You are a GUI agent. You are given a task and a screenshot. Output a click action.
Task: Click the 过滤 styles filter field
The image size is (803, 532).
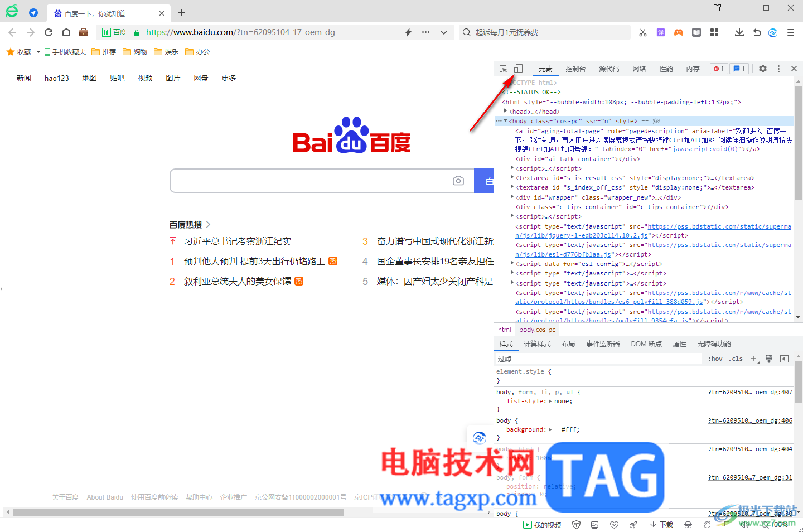click(599, 359)
